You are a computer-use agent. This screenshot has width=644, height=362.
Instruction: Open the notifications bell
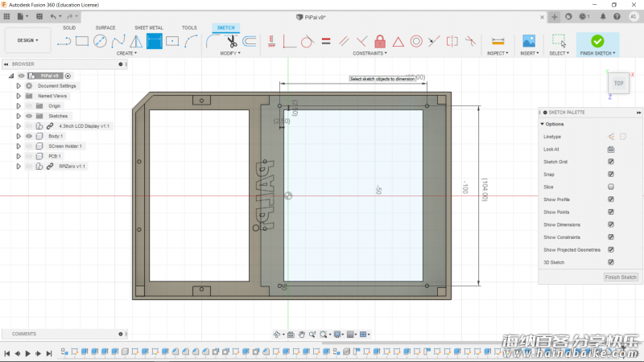[x=603, y=16]
